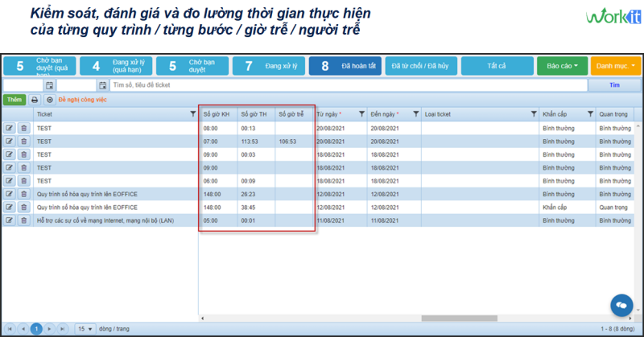The width and height of the screenshot is (644, 337).
Task: Jump to the last page in pager
Action: pyautogui.click(x=63, y=328)
